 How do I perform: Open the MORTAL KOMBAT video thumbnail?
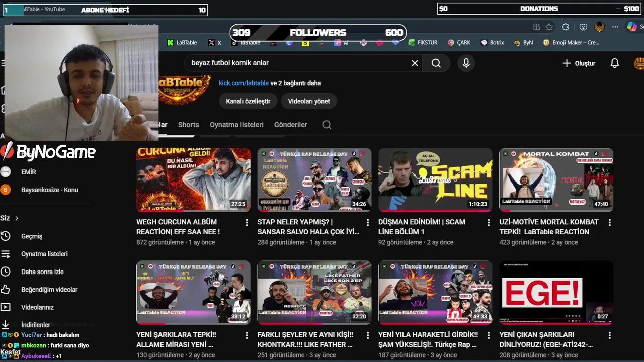point(556,179)
